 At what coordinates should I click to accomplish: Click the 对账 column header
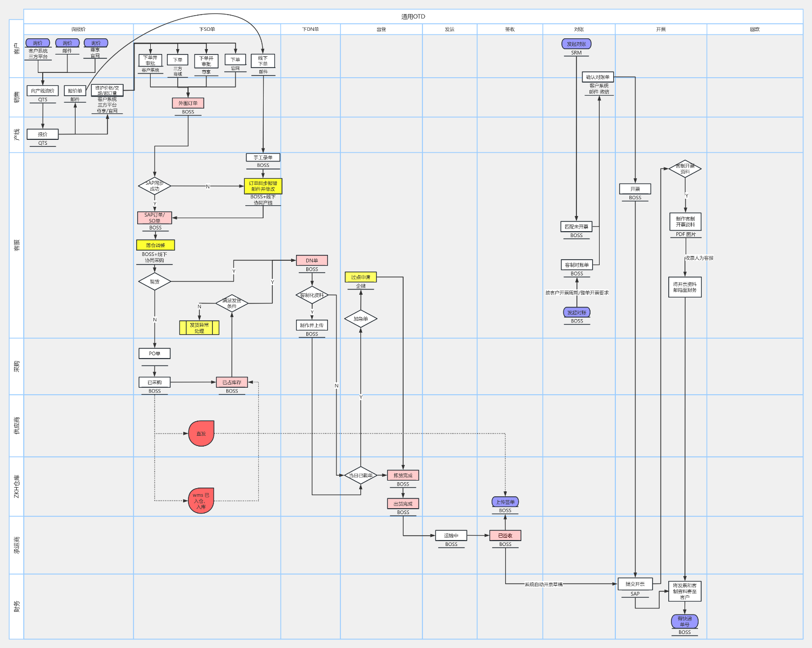(x=579, y=29)
